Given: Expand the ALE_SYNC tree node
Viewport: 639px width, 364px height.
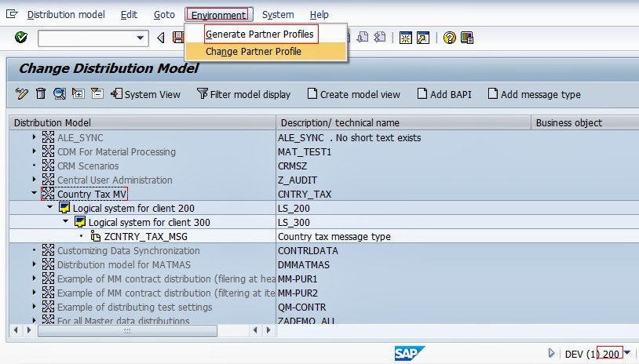Looking at the screenshot, I should tap(34, 137).
